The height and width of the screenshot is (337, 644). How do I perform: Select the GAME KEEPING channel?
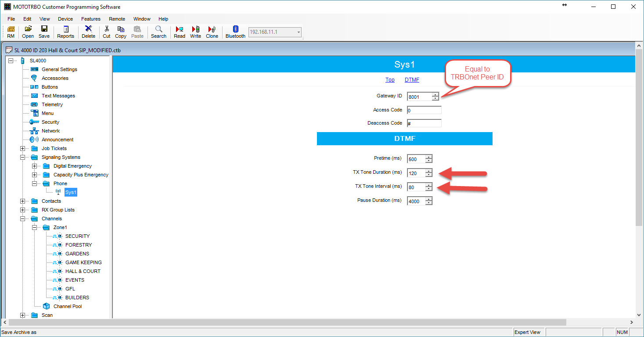click(83, 262)
